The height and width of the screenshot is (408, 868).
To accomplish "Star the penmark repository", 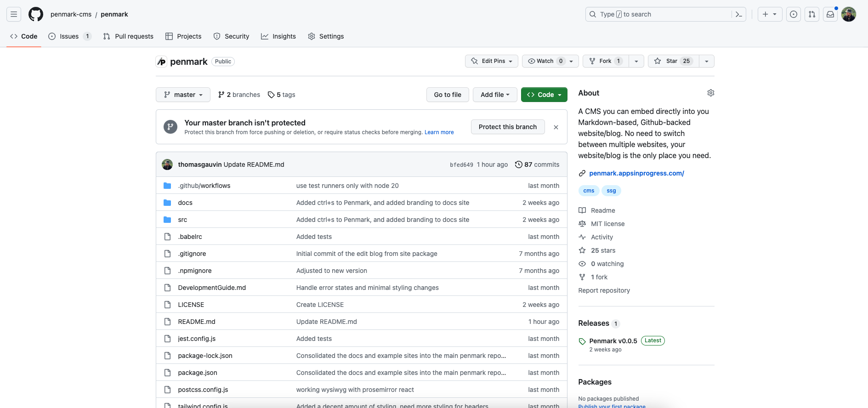I will tap(673, 61).
